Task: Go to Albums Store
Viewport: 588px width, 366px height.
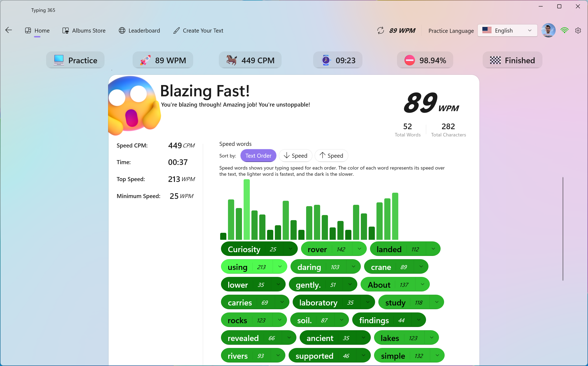Action: pos(84,30)
